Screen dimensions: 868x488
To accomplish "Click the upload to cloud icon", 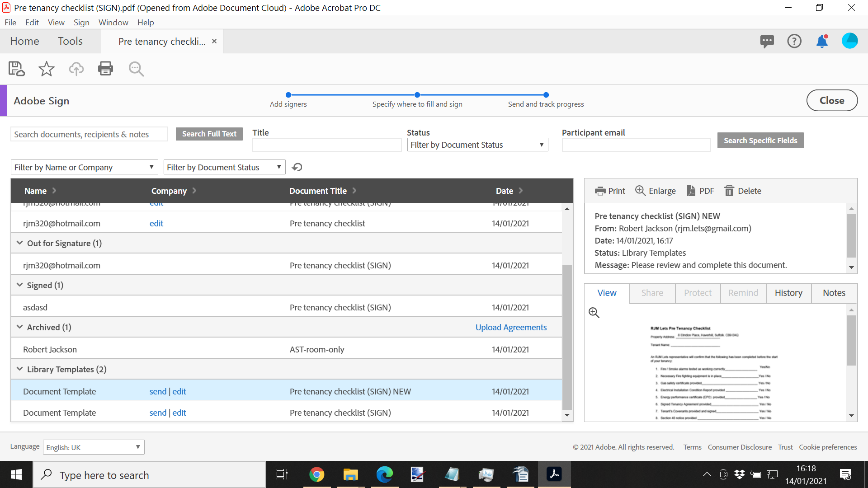I will [76, 69].
